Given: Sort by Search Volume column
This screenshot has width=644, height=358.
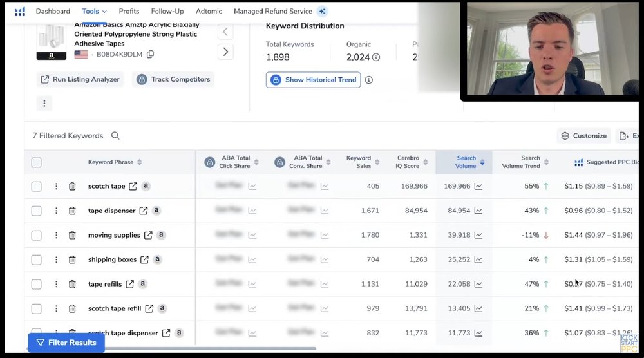Looking at the screenshot, I should (482, 162).
